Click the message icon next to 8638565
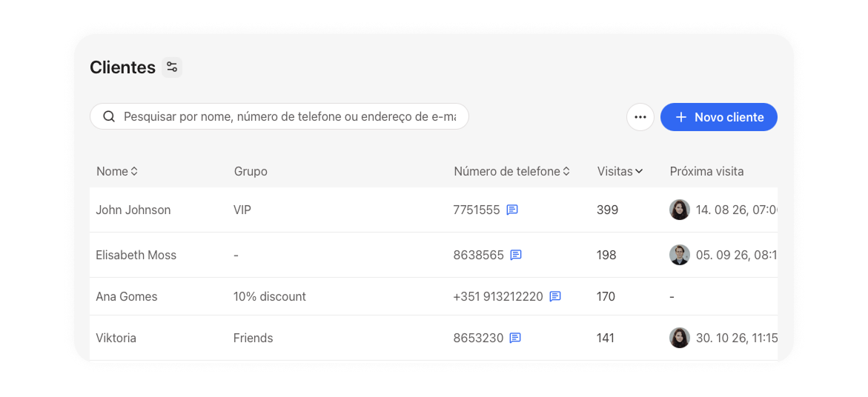The width and height of the screenshot is (868, 397). click(x=516, y=255)
